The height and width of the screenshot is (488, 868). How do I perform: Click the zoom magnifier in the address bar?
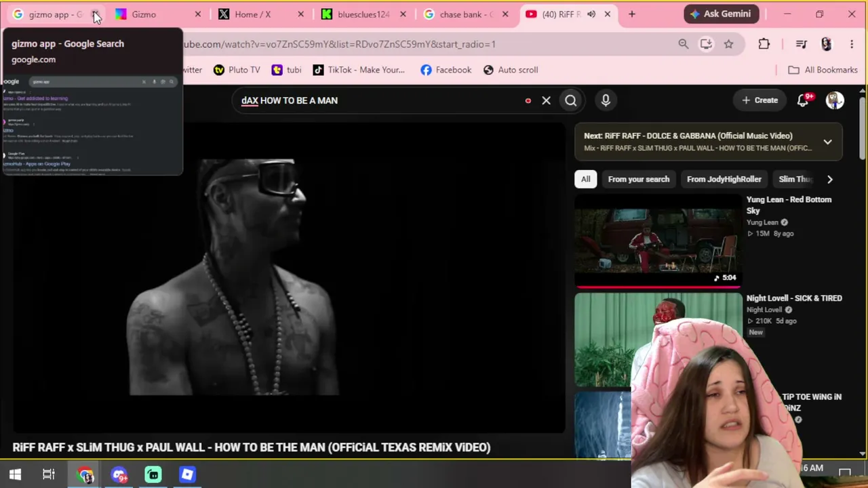click(x=684, y=44)
